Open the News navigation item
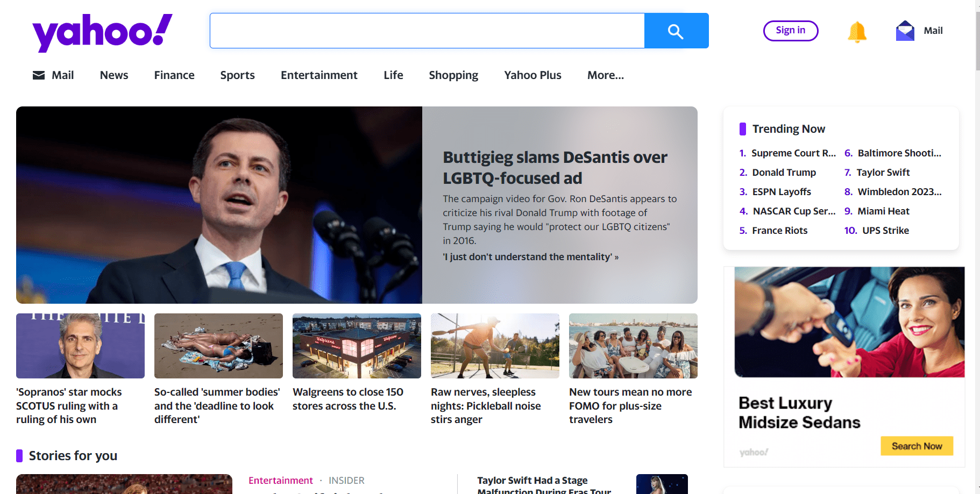This screenshot has height=494, width=980. [114, 75]
